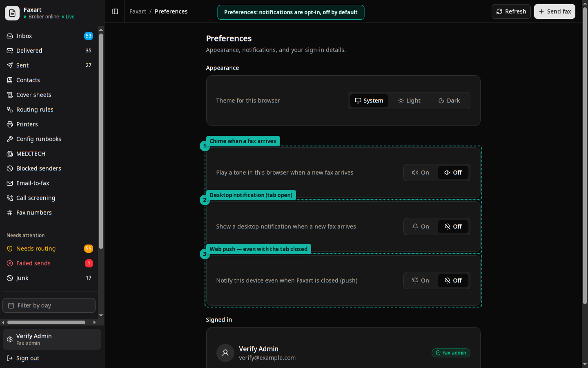The width and height of the screenshot is (588, 368).
Task: Click the Preferences breadcrumb text
Action: 171,11
